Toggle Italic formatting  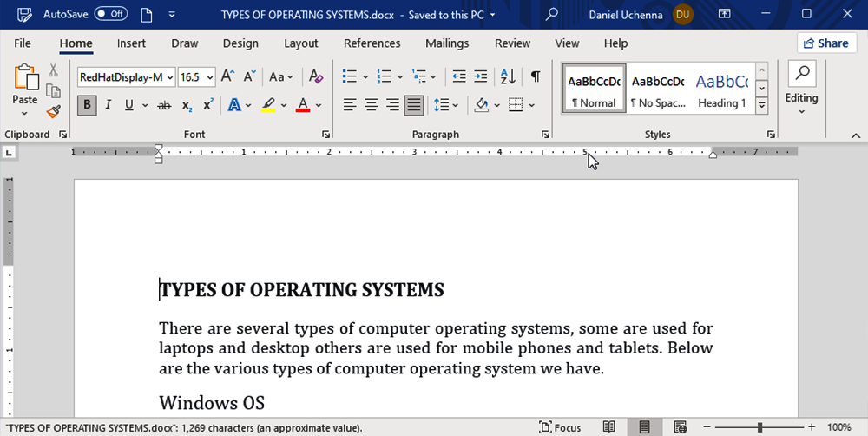(x=108, y=105)
